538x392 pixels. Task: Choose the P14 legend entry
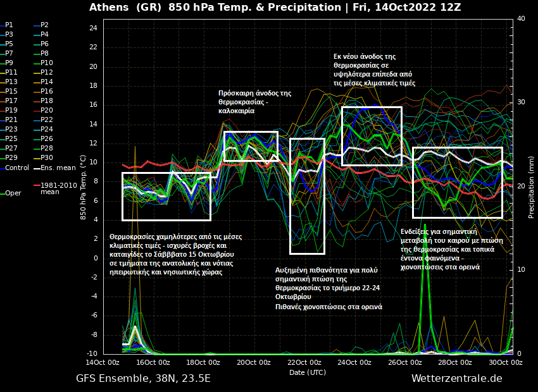tap(43, 82)
